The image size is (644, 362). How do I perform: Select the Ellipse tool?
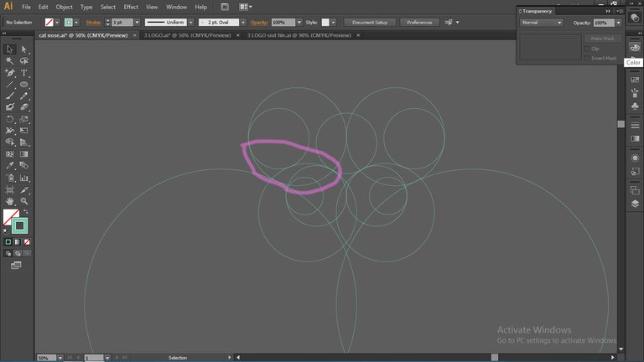[x=23, y=84]
